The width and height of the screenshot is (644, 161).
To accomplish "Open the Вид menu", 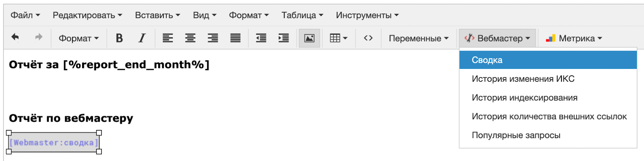I will click(x=204, y=15).
